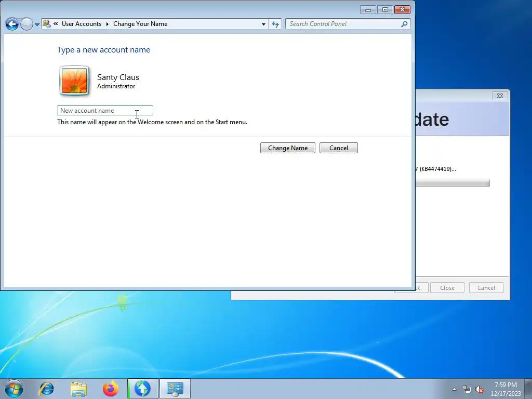Screen dimensions: 532x399
Task: Close the update installer window with X
Action: 500,96
